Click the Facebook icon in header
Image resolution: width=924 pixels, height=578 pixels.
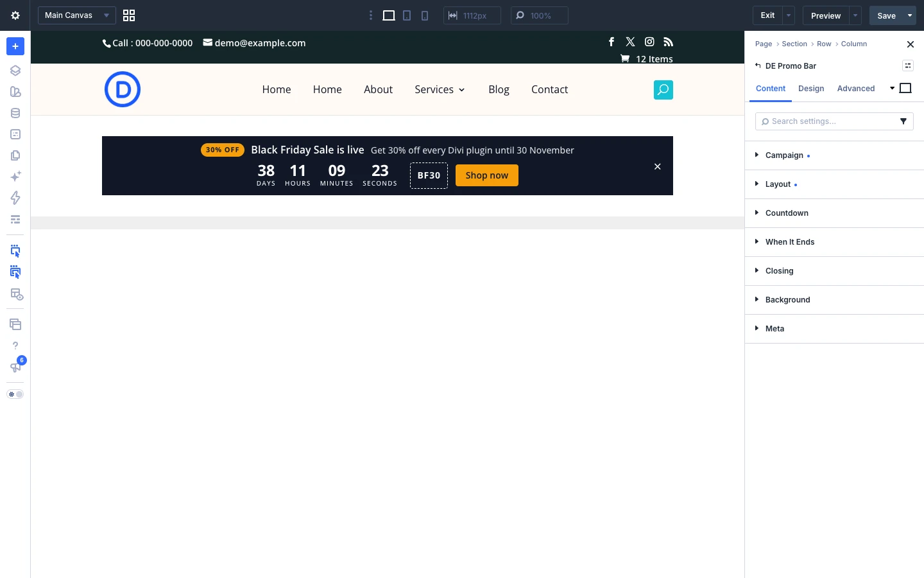[612, 42]
